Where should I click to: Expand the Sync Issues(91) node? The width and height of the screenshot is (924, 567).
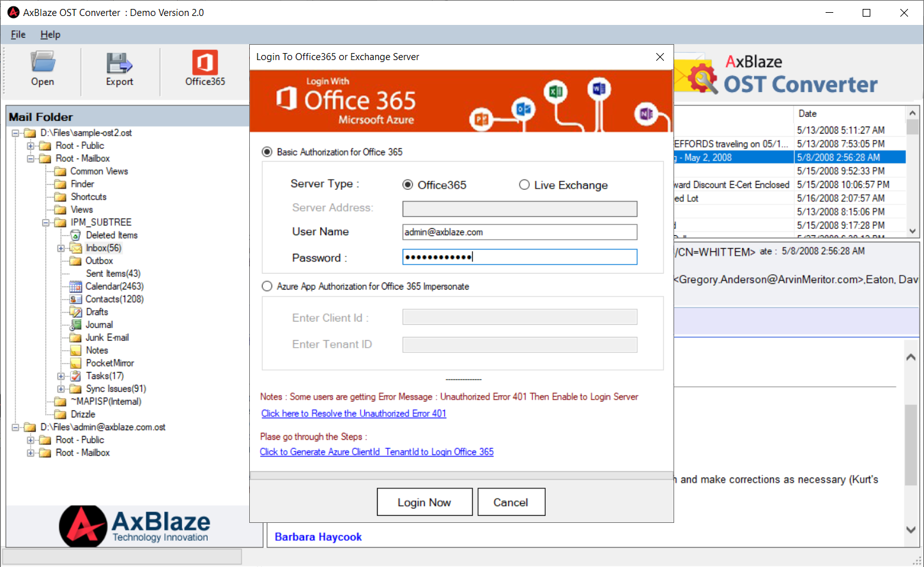tap(61, 389)
